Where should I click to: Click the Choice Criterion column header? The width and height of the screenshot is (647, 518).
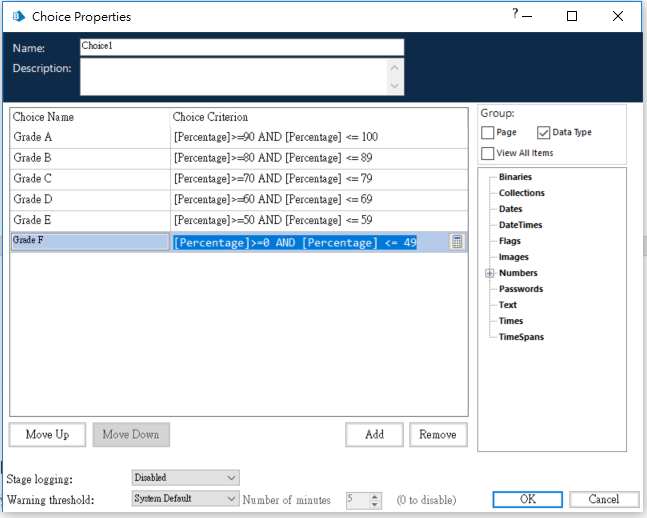(x=319, y=117)
